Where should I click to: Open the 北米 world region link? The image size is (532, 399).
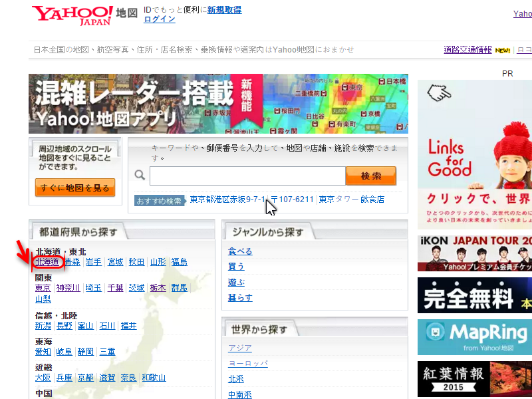236,379
